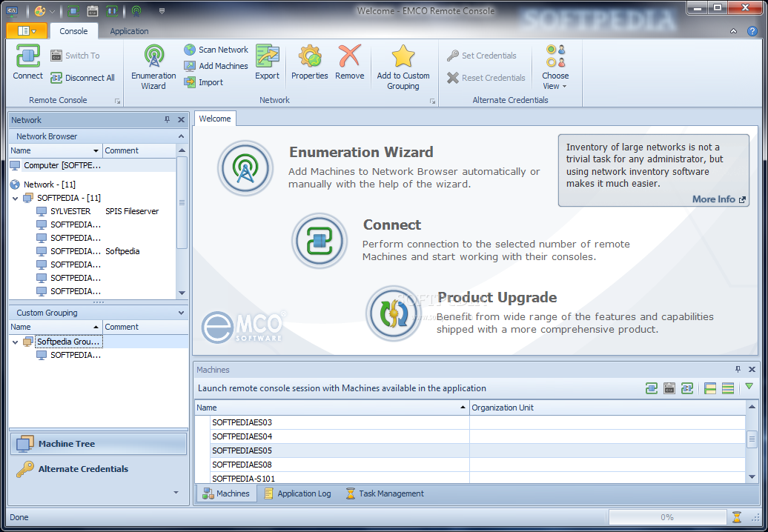Click Add Machines in ribbon
768x532 pixels.
coord(216,66)
